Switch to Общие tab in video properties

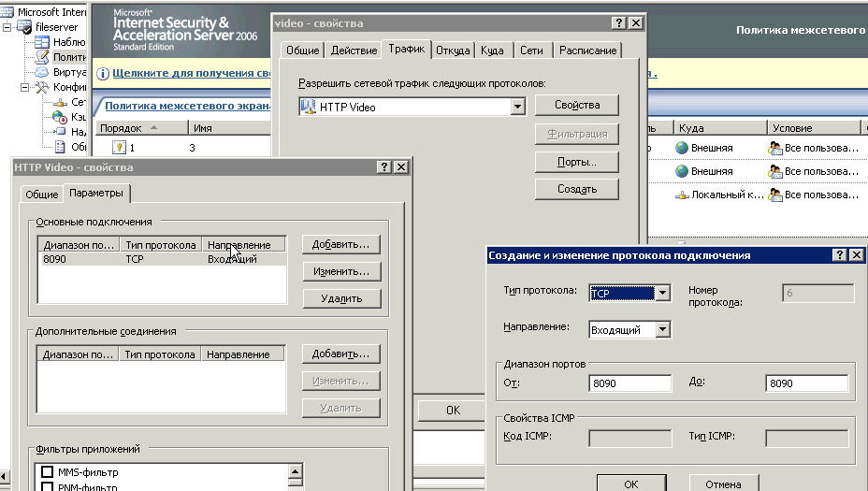pyautogui.click(x=302, y=51)
